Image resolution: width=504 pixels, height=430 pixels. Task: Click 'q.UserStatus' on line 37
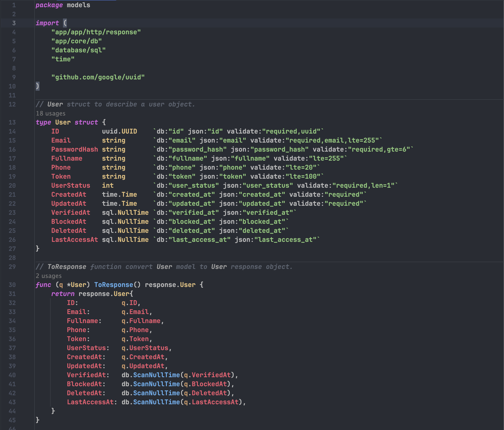click(145, 348)
